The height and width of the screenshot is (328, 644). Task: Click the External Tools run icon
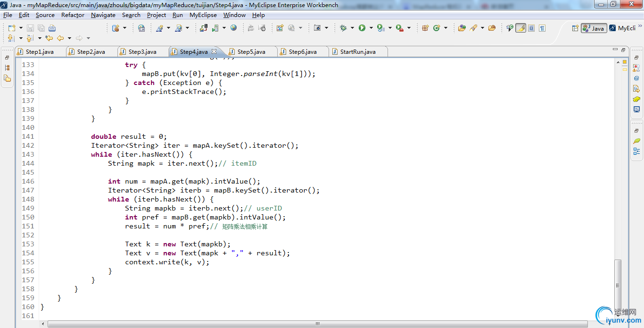[x=400, y=28]
